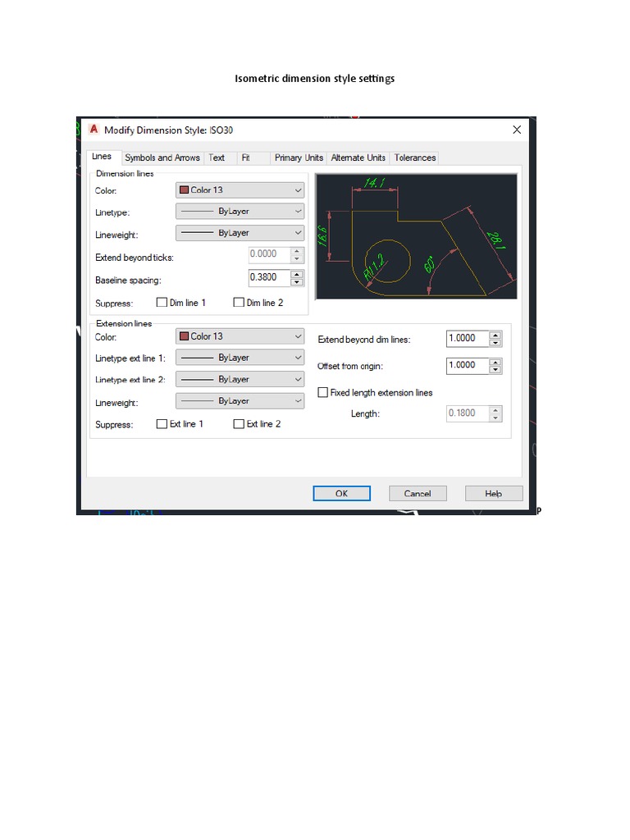
Task: Open Help for dimension style
Action: point(494,493)
